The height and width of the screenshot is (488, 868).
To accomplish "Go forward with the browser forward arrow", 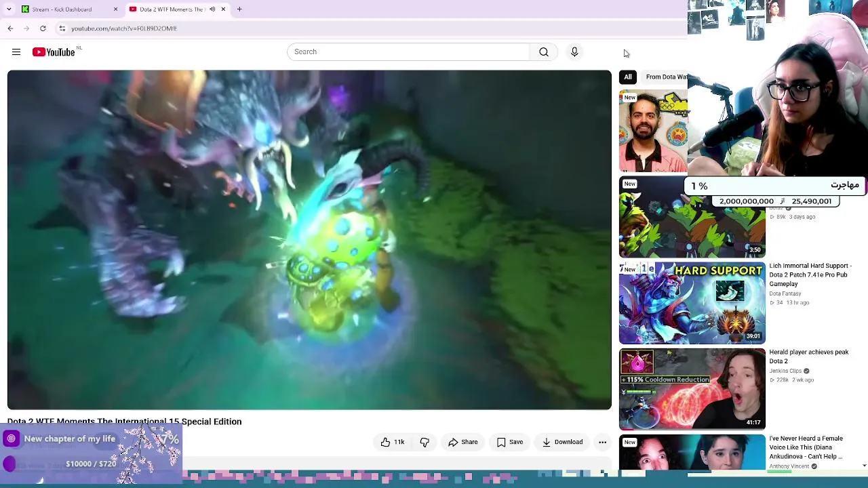I will click(26, 28).
